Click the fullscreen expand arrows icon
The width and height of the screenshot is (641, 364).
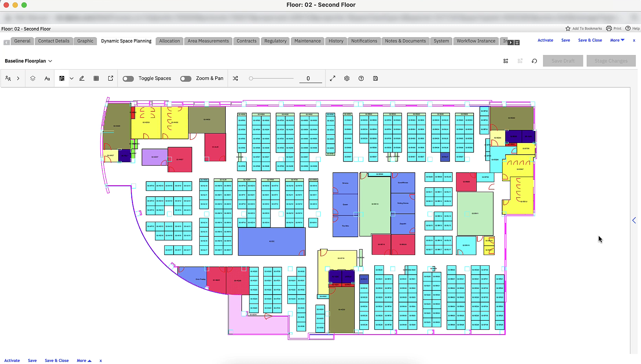(x=332, y=78)
